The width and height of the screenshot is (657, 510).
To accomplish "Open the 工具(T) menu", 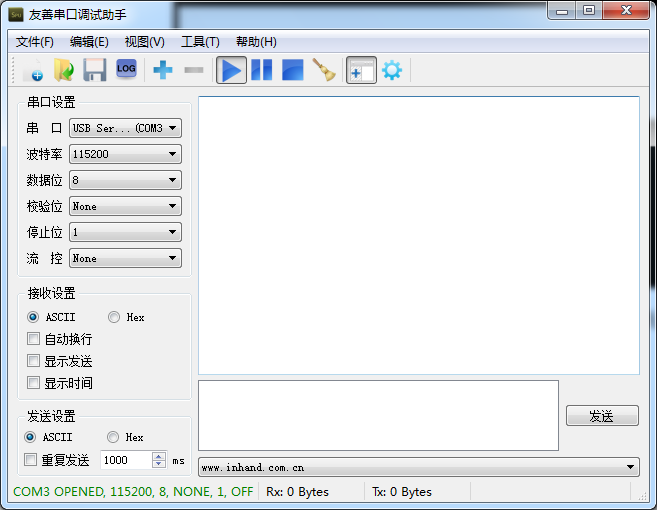I will pos(199,42).
